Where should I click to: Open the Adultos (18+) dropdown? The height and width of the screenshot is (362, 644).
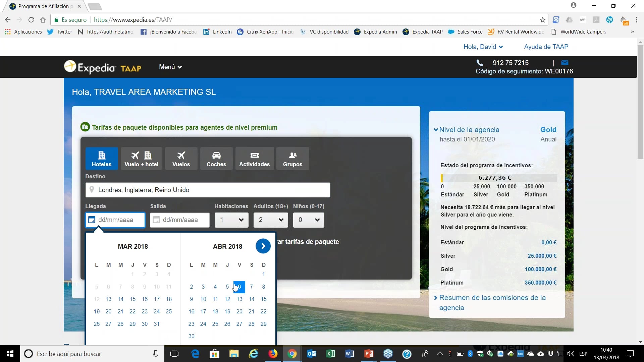pos(270,220)
